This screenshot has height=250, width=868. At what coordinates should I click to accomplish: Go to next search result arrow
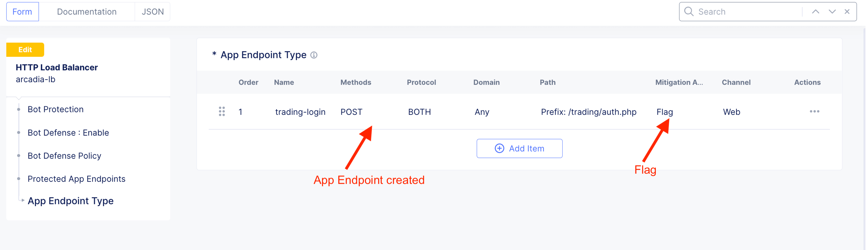(832, 12)
